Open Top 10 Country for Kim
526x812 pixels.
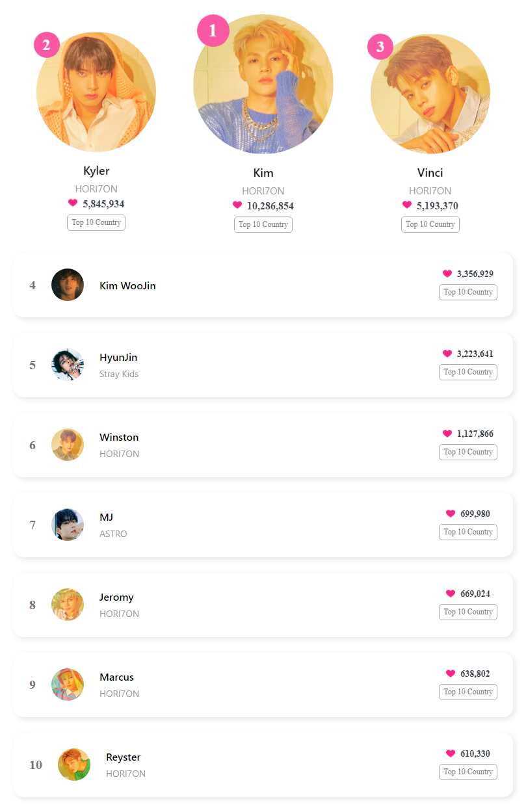[x=263, y=224]
